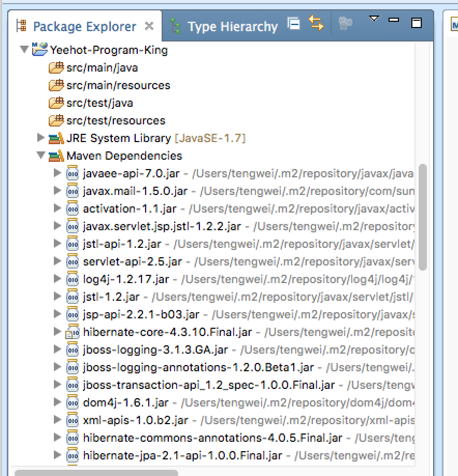The height and width of the screenshot is (476, 458).
Task: Click the Package Explorer tab icon
Action: [21, 25]
